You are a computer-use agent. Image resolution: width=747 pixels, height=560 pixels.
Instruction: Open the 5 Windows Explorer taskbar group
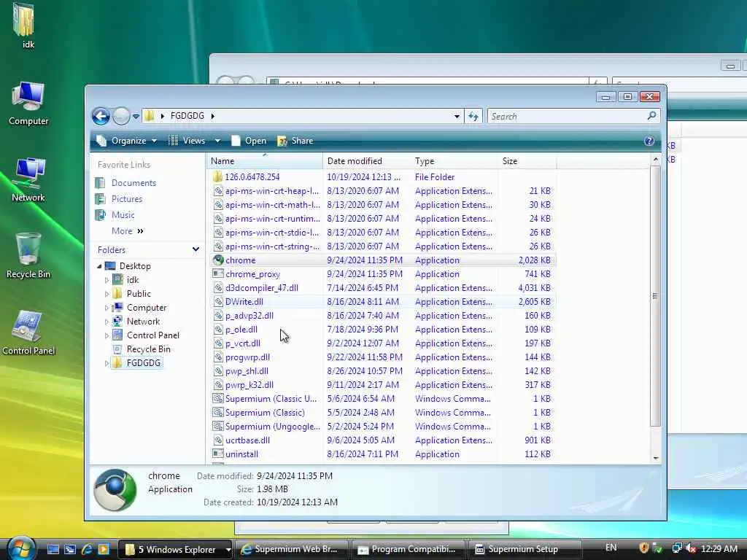[x=175, y=550]
